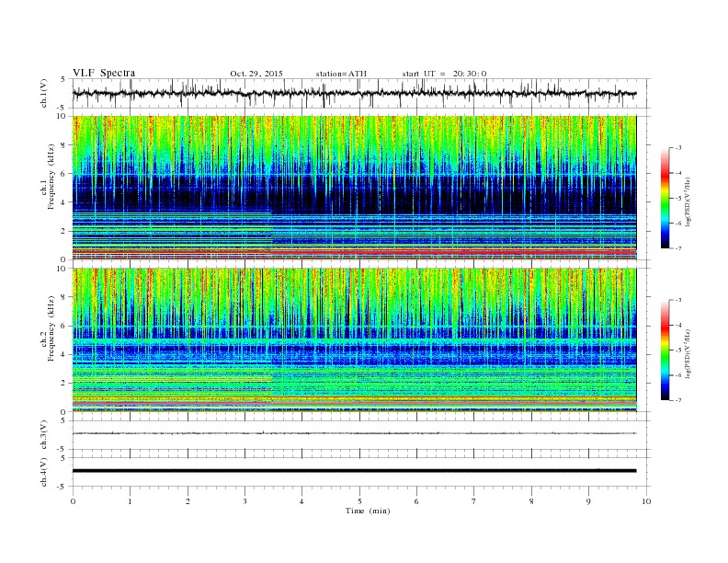Click the '4' kHz tick of ch.1 spectrogram
The image size is (728, 563).
tap(64, 202)
